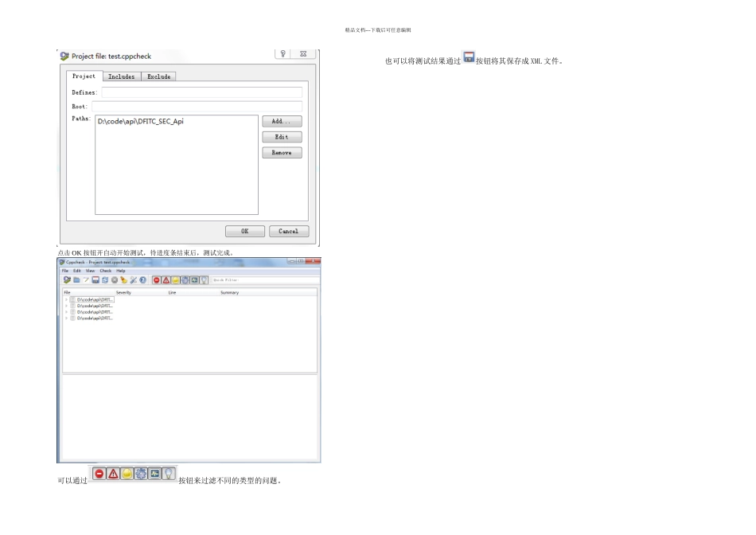This screenshot has height=535, width=756.
Task: Switch to the Project tab
Action: (84, 76)
